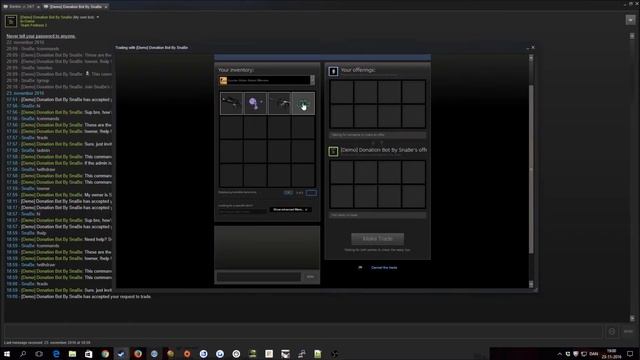The height and width of the screenshot is (360, 640).
Task: Send the trade chat message
Action: tap(310, 277)
